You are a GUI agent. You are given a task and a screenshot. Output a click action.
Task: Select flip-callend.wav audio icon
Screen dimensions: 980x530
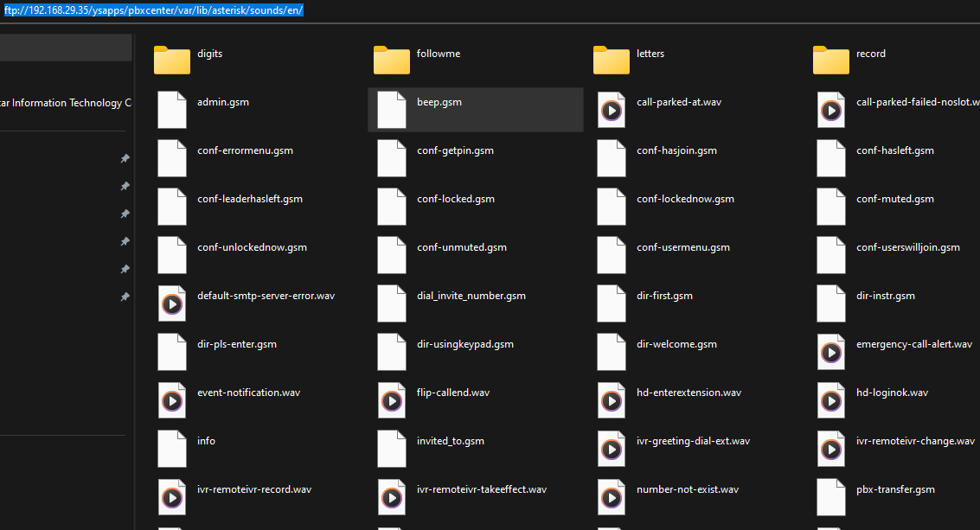tap(392, 400)
